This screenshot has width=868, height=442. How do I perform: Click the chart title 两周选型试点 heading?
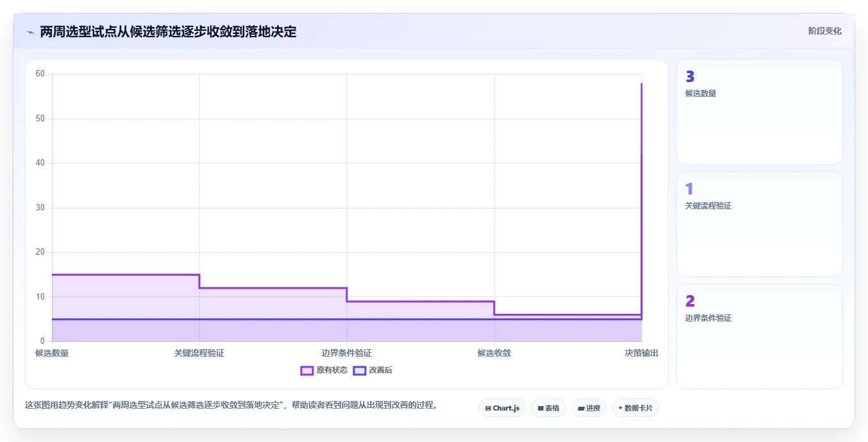(168, 31)
